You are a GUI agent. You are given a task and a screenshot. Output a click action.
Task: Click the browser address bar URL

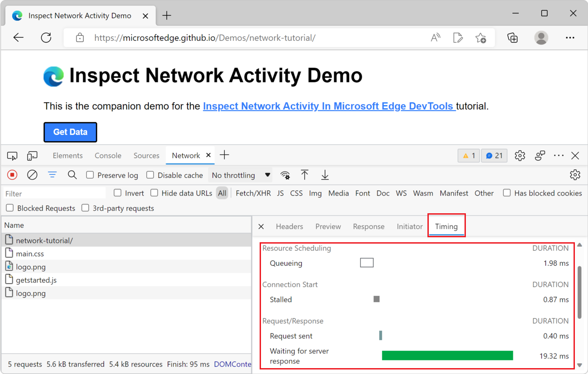click(205, 38)
